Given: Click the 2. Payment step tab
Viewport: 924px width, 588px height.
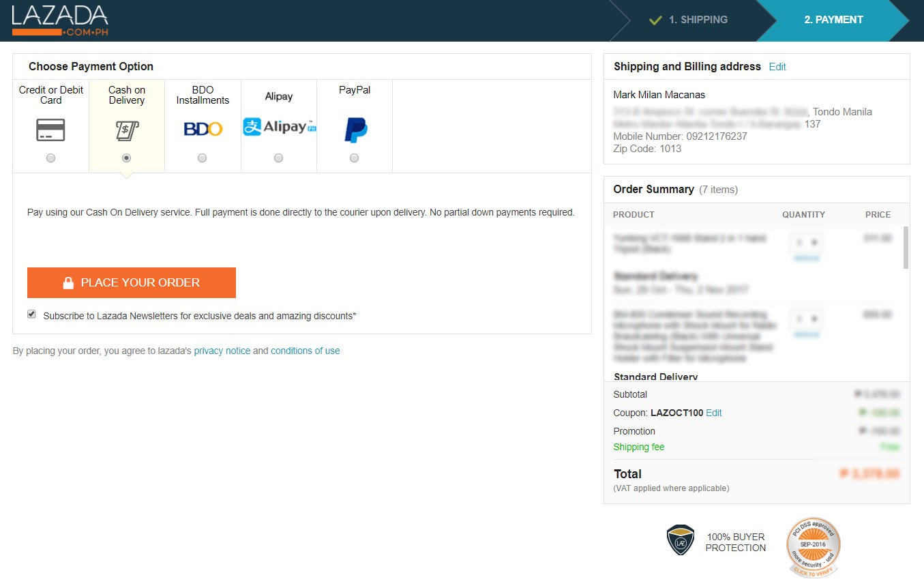Looking at the screenshot, I should pyautogui.click(x=833, y=20).
